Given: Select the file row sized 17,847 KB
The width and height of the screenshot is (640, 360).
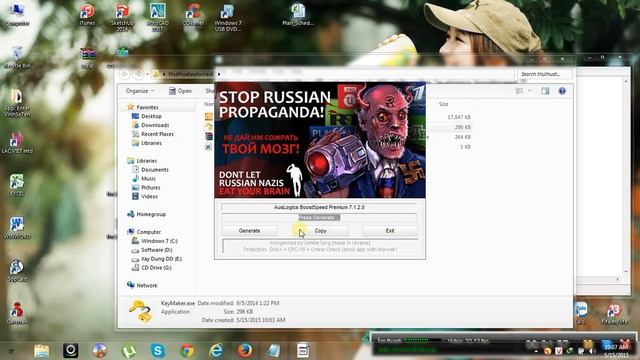Looking at the screenshot, I should click(338, 117).
